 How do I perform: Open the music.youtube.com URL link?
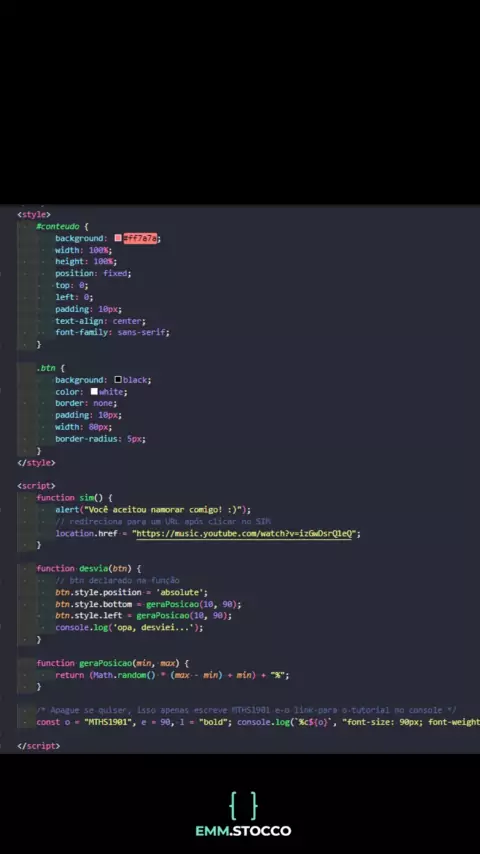click(x=245, y=534)
